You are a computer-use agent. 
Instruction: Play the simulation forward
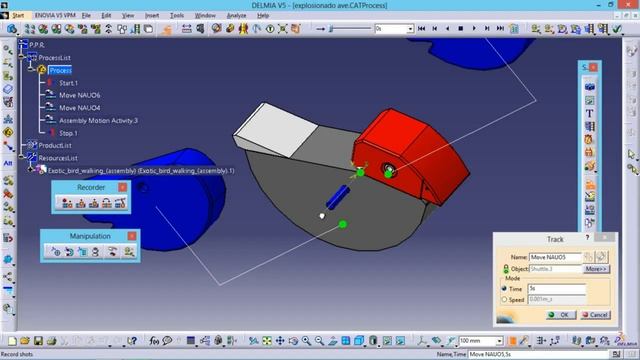click(x=474, y=28)
